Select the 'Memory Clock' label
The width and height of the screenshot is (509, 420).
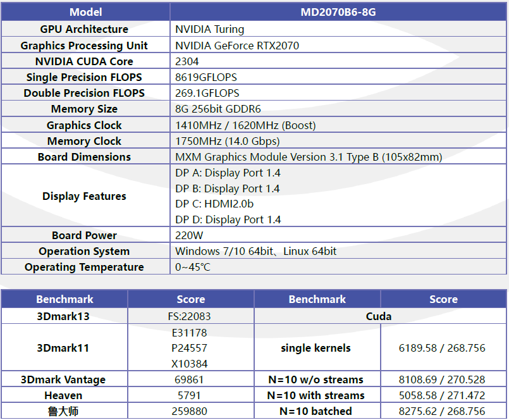coord(84,141)
